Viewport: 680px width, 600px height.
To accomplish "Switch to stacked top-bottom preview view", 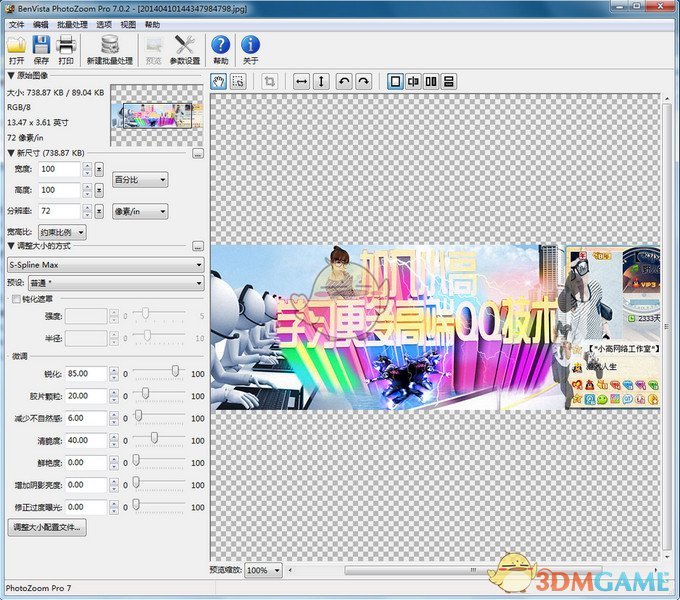I will tap(449, 82).
